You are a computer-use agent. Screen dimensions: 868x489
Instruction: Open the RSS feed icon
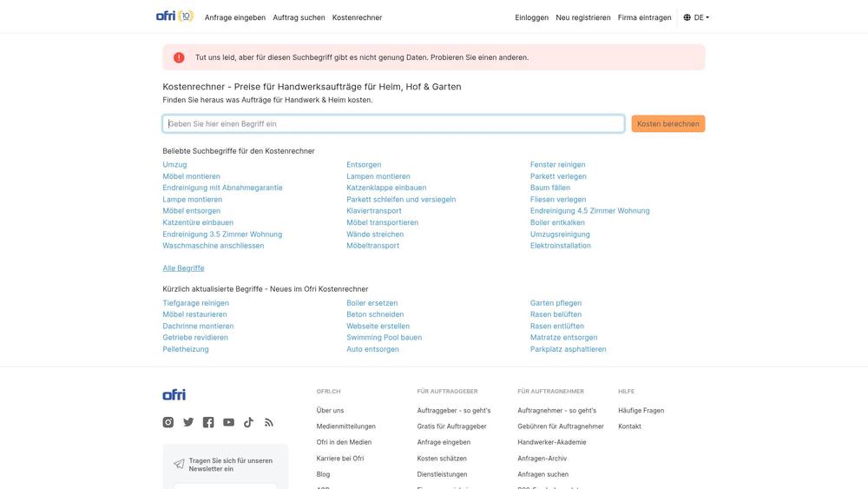click(x=269, y=422)
